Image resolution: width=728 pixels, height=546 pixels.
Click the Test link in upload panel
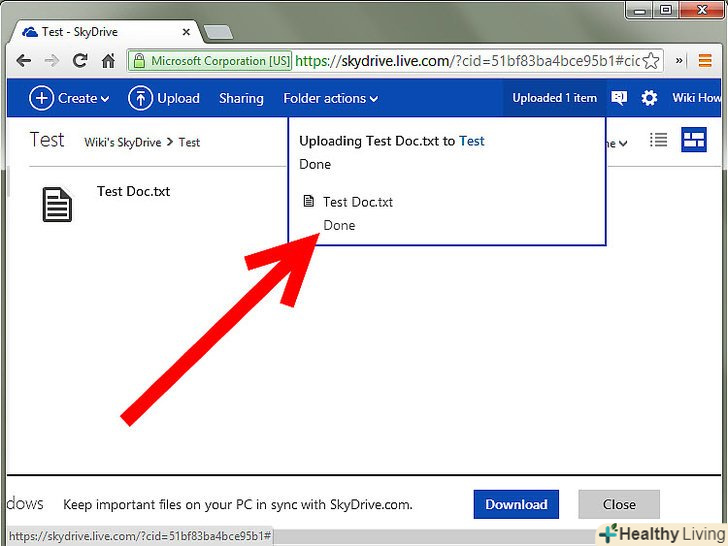coord(472,141)
